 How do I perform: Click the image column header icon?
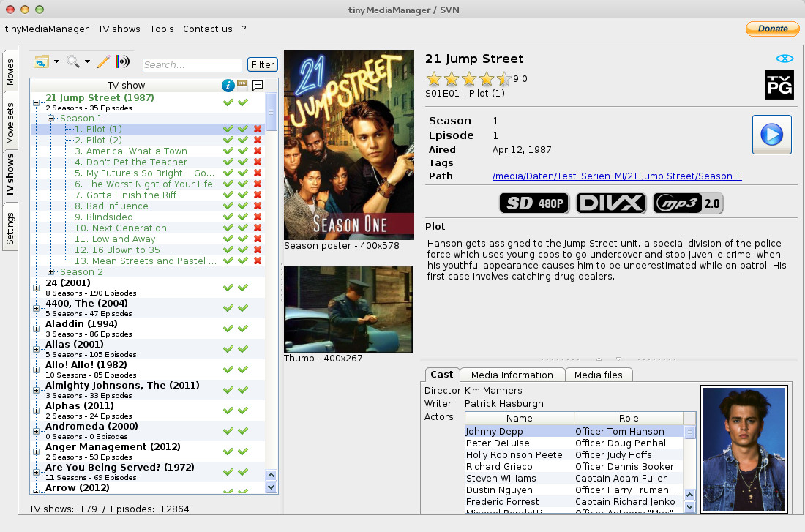[x=242, y=85]
